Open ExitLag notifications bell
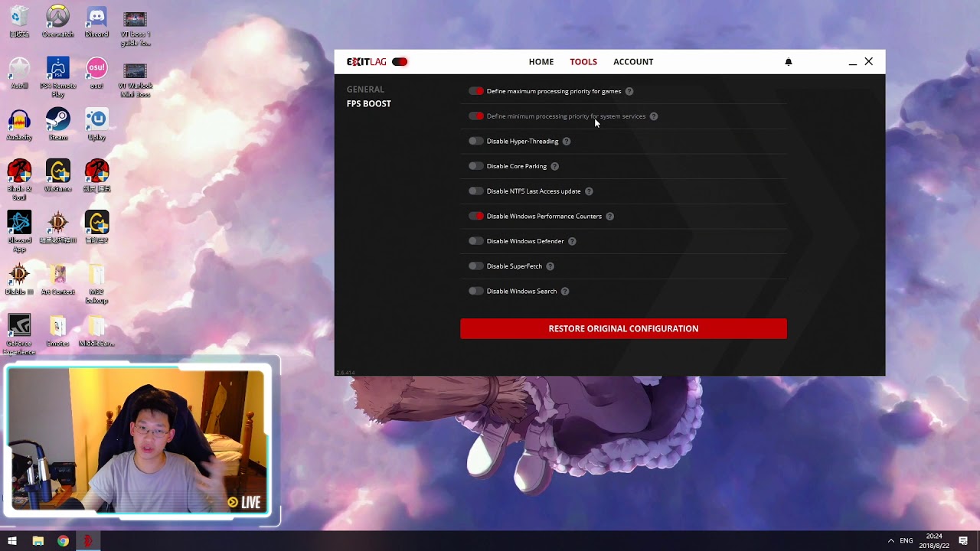The height and width of the screenshot is (551, 980). [x=789, y=62]
